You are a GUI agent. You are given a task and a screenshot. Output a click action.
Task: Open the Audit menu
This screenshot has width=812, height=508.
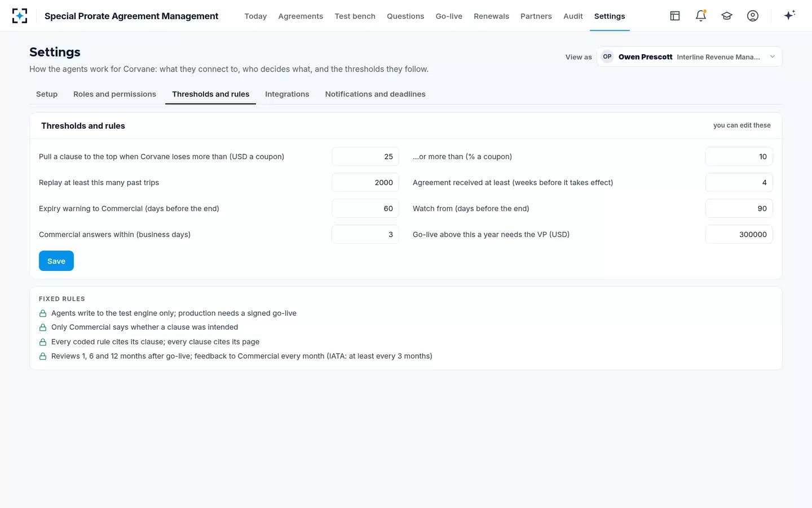(x=573, y=16)
